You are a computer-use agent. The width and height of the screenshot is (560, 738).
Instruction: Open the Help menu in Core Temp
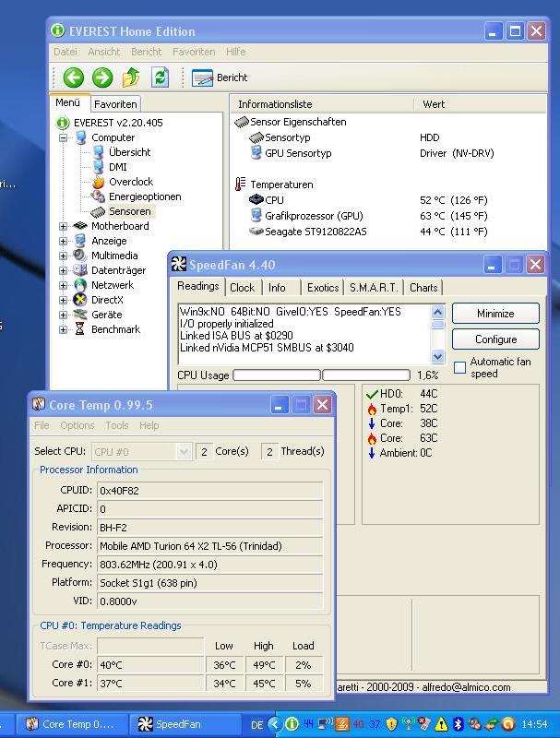pyautogui.click(x=149, y=425)
